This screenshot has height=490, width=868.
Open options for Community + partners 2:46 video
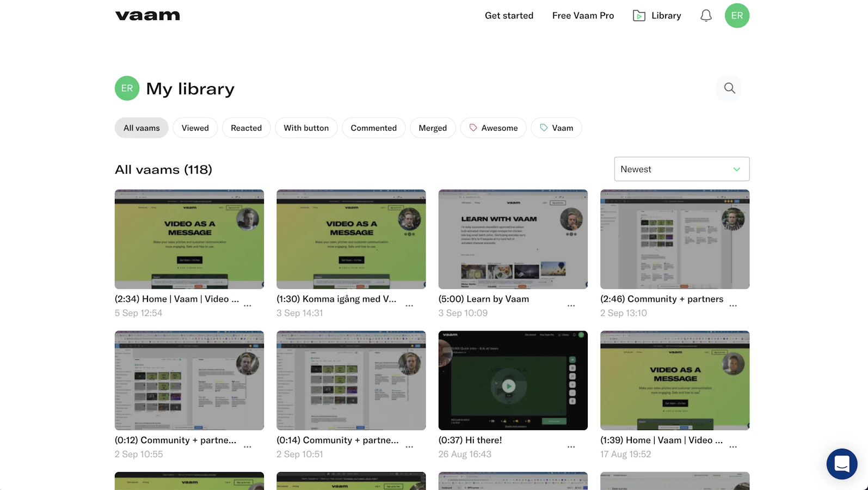(733, 306)
